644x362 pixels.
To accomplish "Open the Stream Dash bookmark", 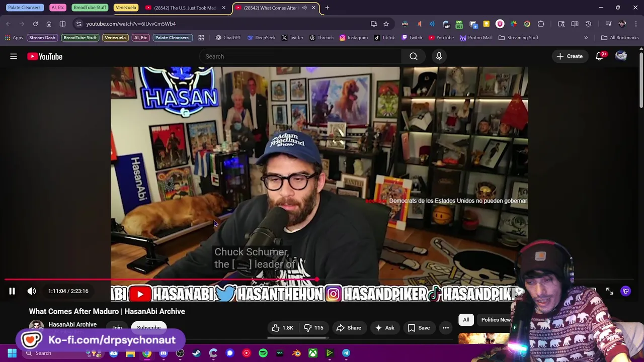I will pos(42,38).
